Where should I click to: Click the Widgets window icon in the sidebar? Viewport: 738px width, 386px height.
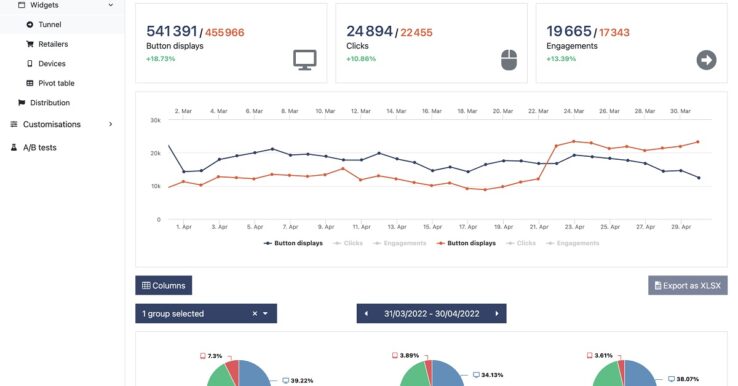[x=21, y=5]
